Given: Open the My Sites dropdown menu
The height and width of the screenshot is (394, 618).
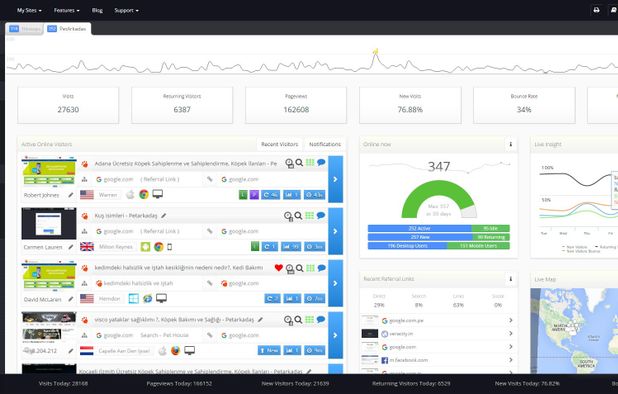Looking at the screenshot, I should pos(29,10).
